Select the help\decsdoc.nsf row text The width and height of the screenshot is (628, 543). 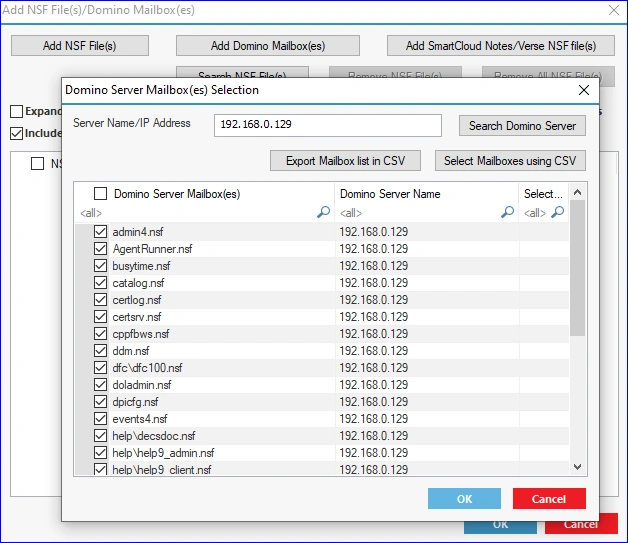(x=154, y=436)
